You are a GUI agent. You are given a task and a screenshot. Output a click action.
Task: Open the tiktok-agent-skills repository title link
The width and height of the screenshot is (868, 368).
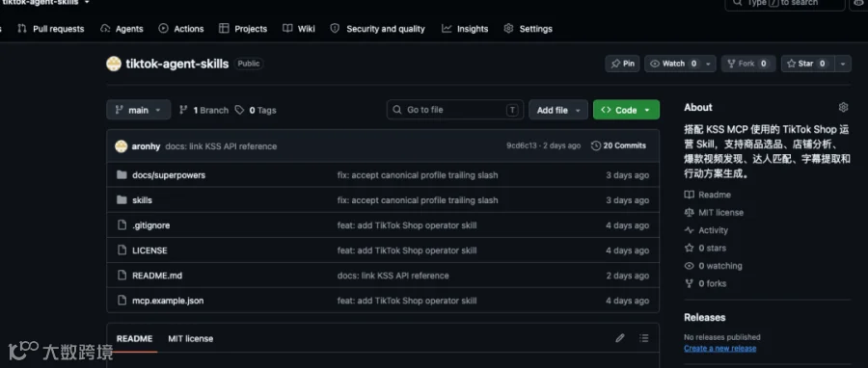point(177,64)
